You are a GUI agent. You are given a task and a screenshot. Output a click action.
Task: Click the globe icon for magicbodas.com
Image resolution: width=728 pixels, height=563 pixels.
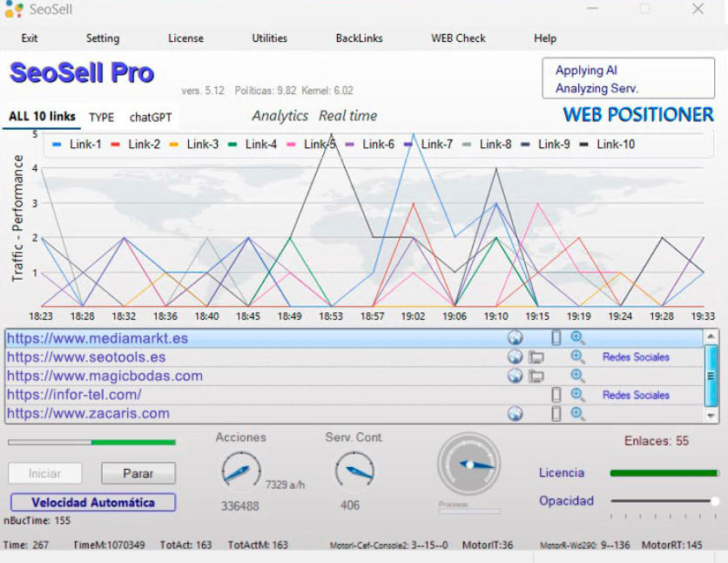tap(515, 376)
